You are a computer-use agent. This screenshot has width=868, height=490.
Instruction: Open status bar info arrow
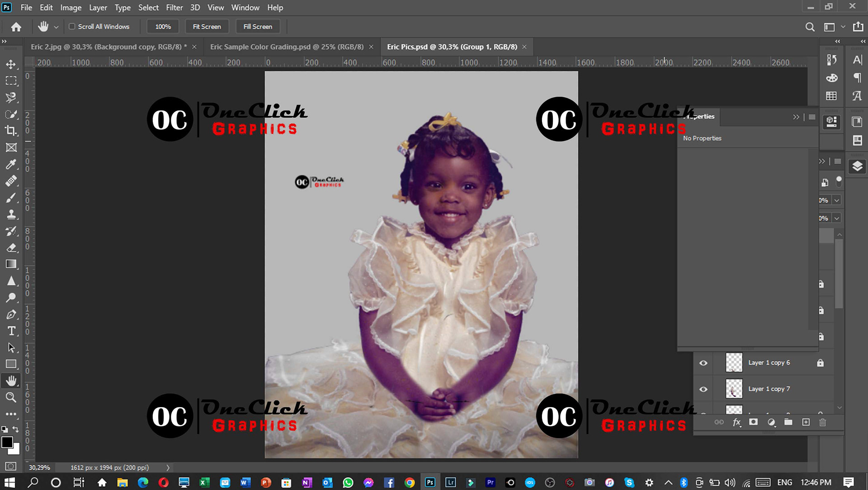pyautogui.click(x=168, y=468)
